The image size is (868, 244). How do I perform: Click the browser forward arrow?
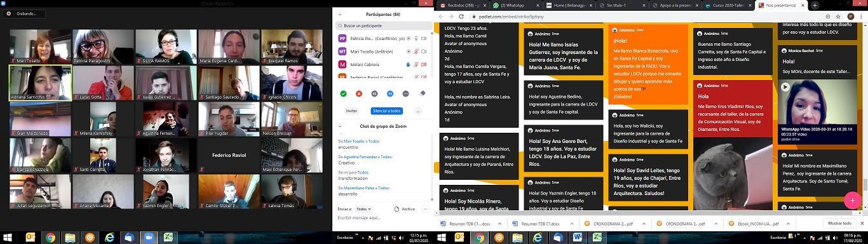coord(451,17)
